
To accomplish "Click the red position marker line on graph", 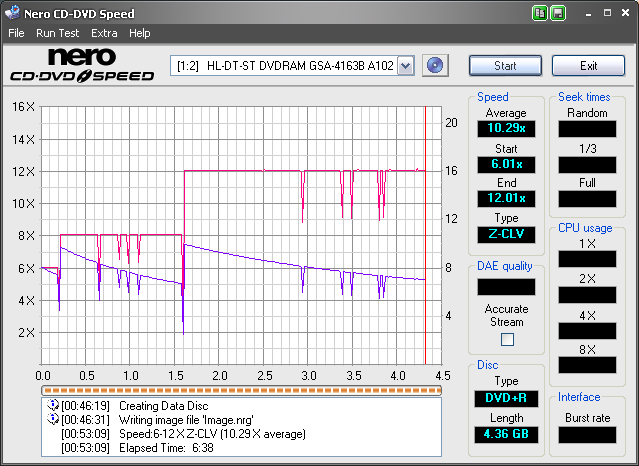I will (425, 235).
